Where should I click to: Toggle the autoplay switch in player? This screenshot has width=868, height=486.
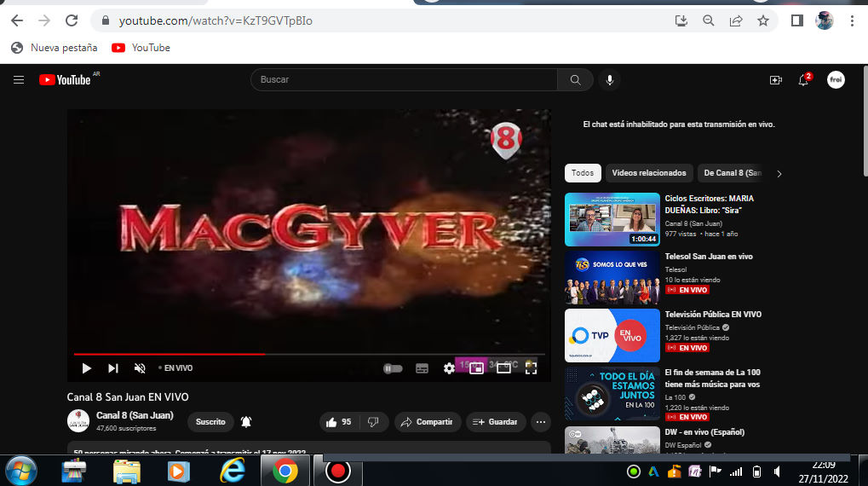tap(393, 368)
